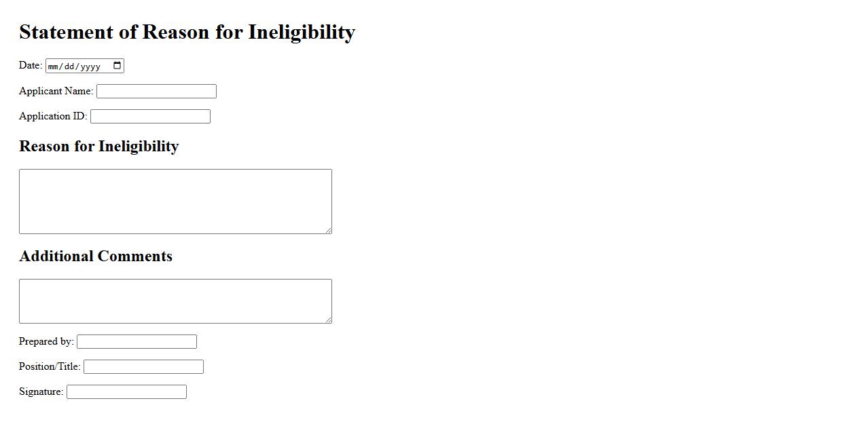Focus the Prepared by input box
The width and height of the screenshot is (868, 441).
[x=137, y=342]
